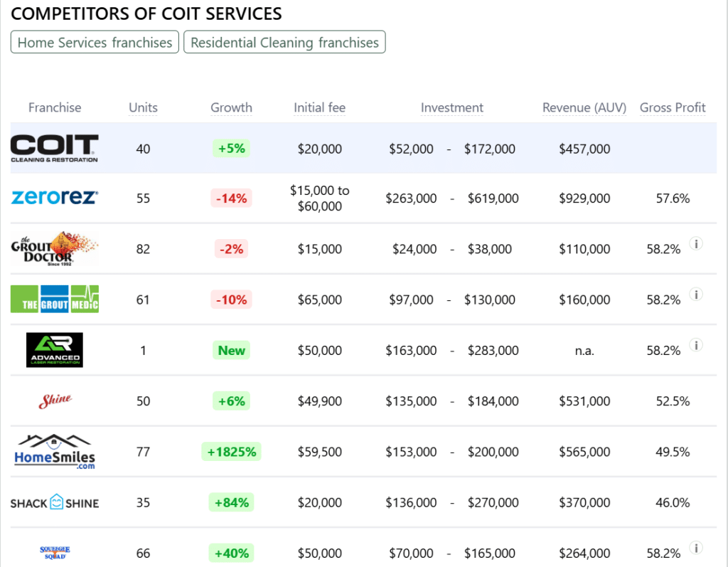Select the $264,000 revenue value

[584, 553]
